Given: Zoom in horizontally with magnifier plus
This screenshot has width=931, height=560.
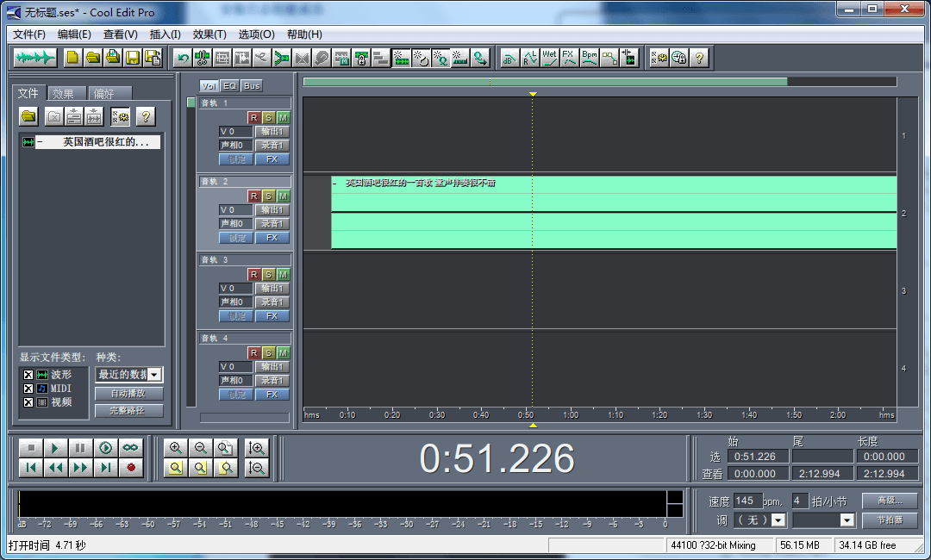Looking at the screenshot, I should [176, 448].
